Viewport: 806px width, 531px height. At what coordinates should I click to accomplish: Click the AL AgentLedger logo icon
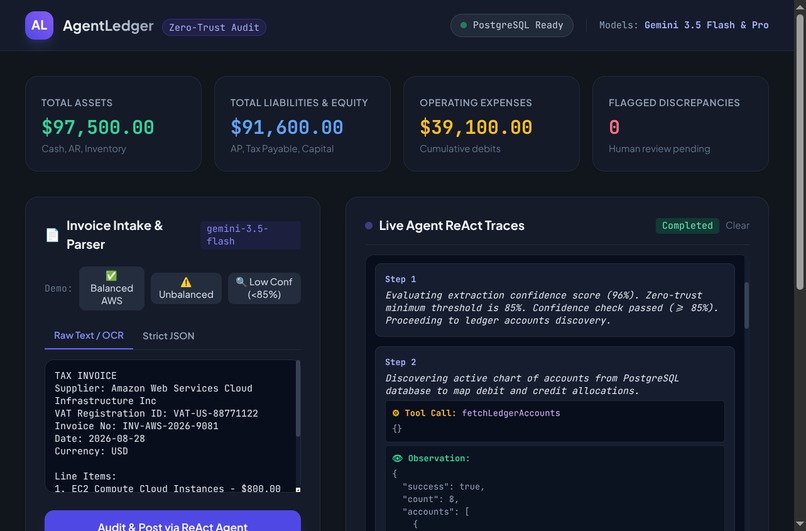(39, 25)
